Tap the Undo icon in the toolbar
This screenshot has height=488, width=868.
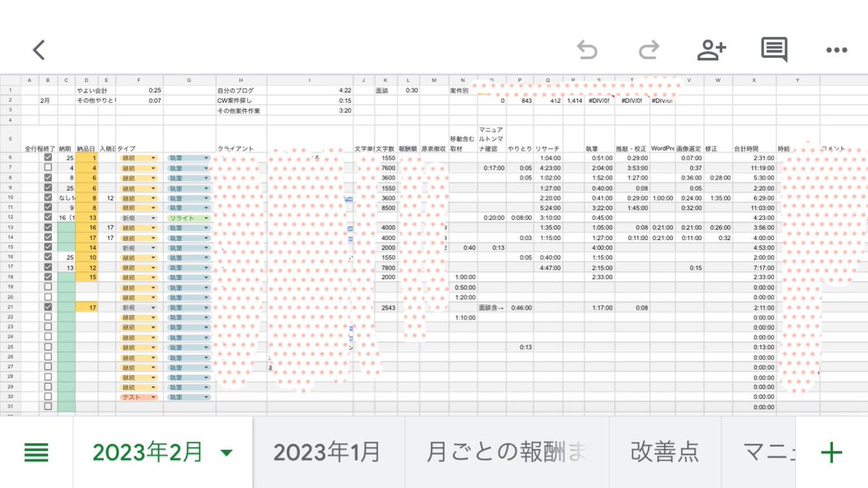coord(587,49)
